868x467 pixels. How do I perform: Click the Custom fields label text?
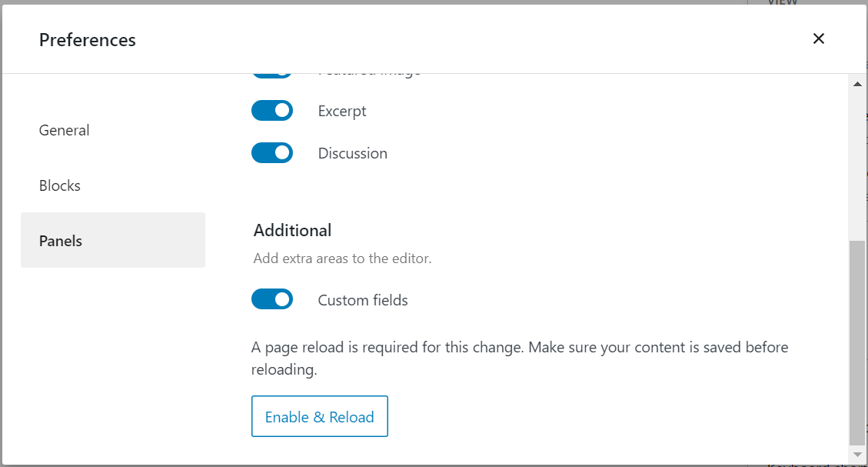(363, 300)
